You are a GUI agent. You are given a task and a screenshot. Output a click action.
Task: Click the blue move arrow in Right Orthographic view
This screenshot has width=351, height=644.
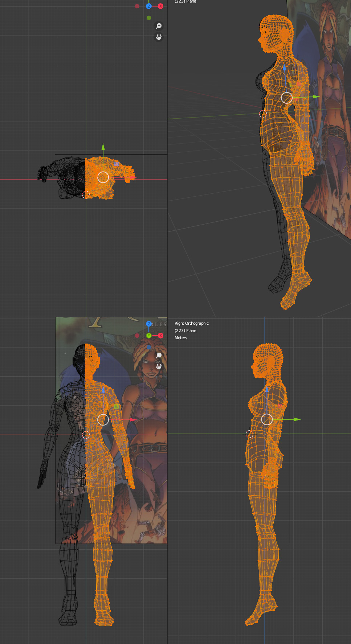pyautogui.click(x=267, y=394)
